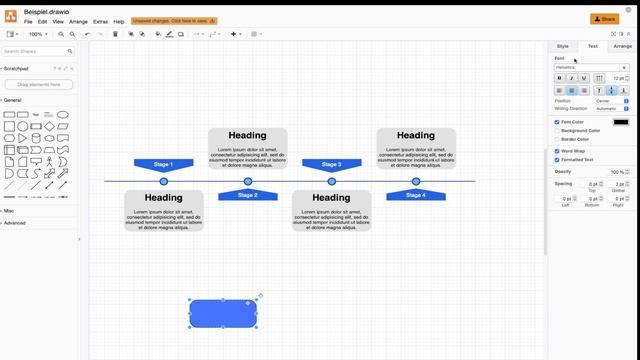Open the Helvetica font dropdown
Image resolution: width=640 pixels, height=360 pixels.
[x=591, y=67]
